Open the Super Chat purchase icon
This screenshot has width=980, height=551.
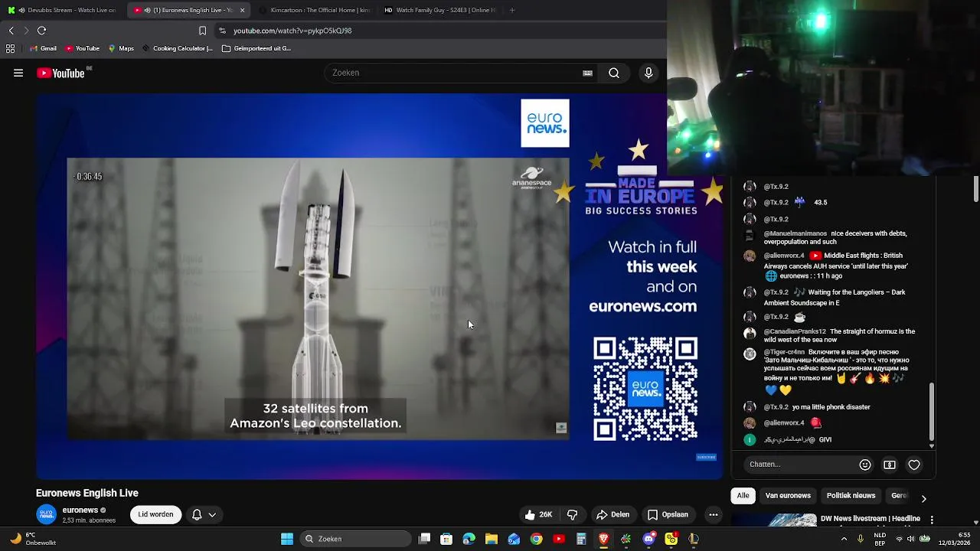tap(890, 465)
